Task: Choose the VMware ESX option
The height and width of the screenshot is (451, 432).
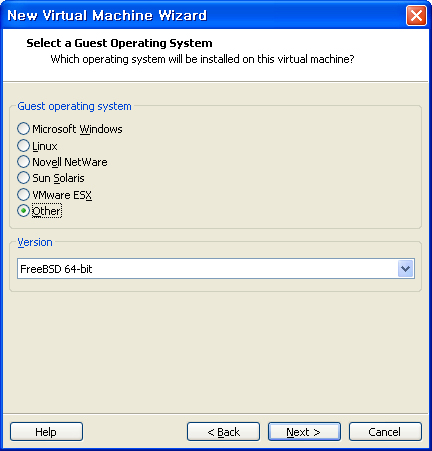Action: pos(23,194)
